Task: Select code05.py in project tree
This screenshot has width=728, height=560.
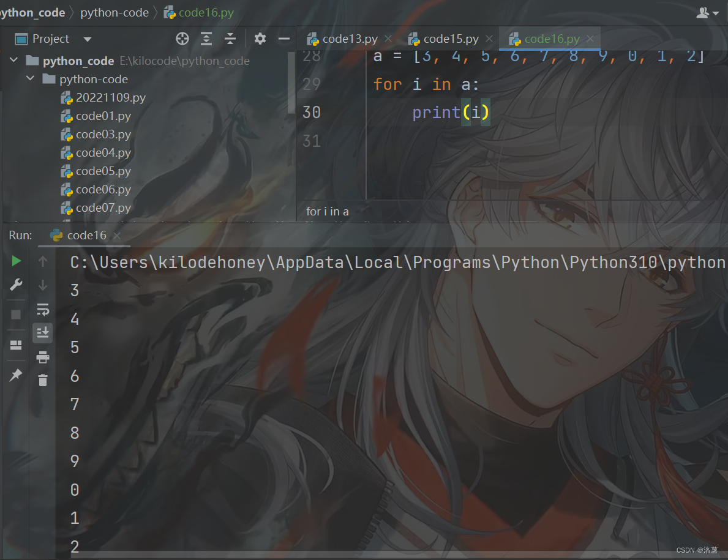Action: tap(103, 171)
